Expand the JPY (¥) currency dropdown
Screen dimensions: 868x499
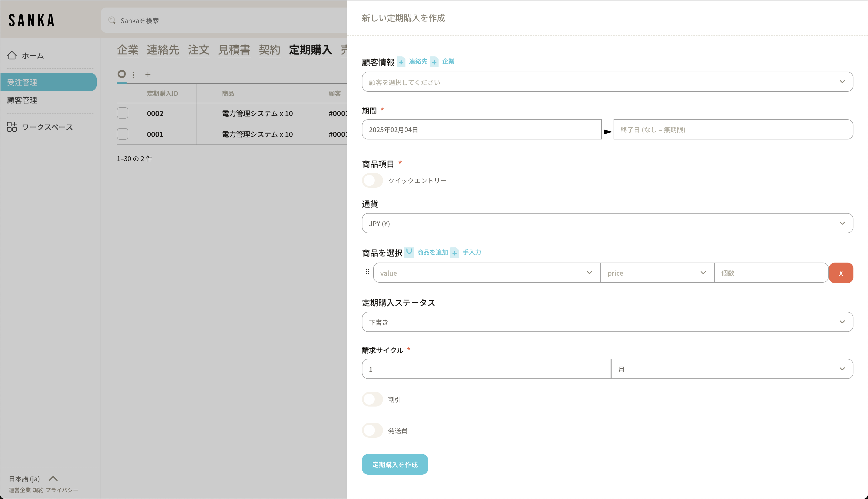click(607, 223)
